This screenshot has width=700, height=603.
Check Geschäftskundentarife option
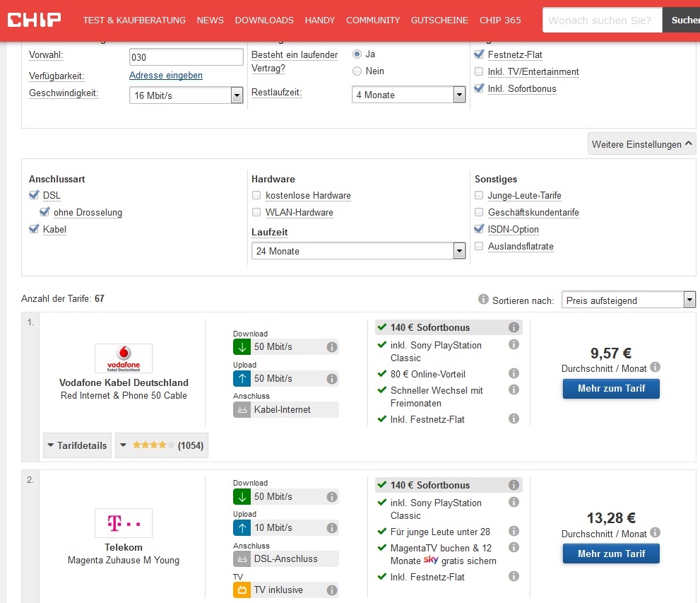(x=479, y=212)
